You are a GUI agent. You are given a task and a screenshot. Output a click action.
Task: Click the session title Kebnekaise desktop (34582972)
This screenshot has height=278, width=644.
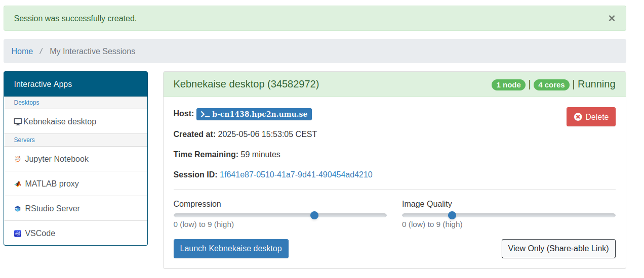[246, 84]
